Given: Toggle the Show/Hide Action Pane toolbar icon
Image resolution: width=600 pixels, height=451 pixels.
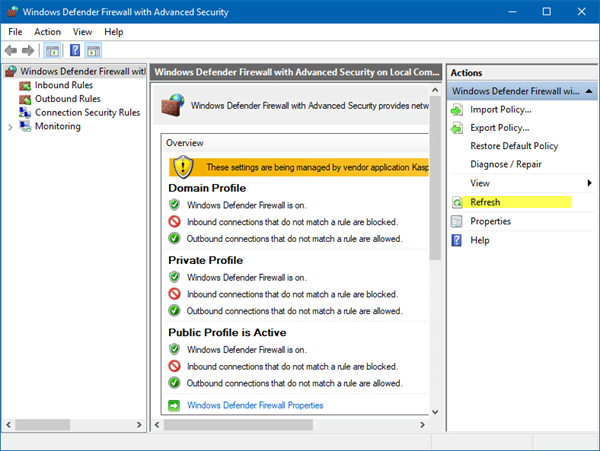Looking at the screenshot, I should tap(94, 50).
